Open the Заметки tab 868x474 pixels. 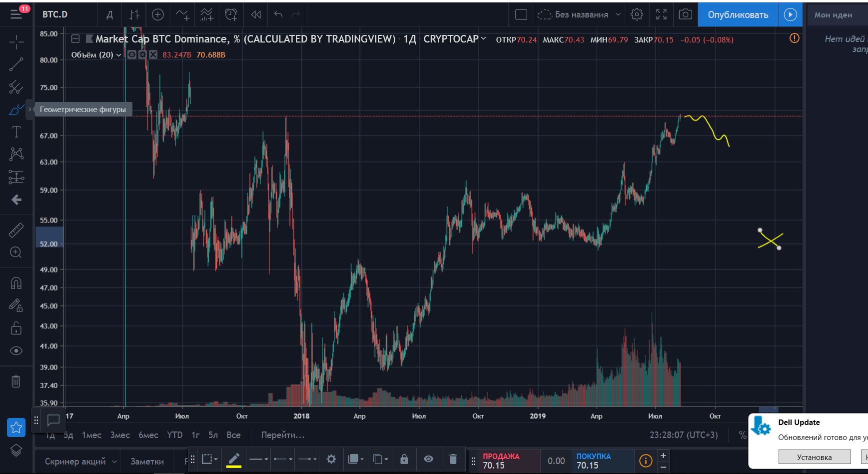[x=147, y=461]
